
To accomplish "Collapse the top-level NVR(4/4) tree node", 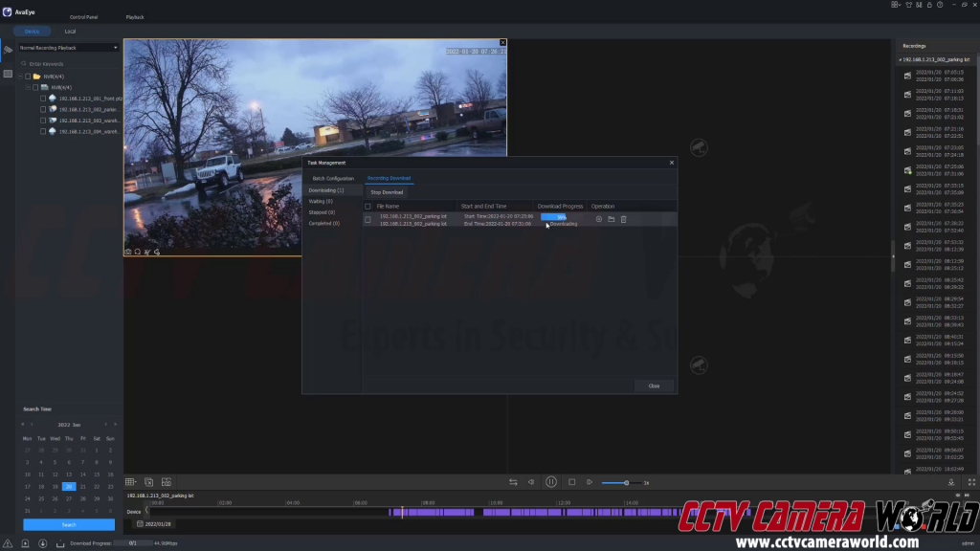I will point(21,76).
